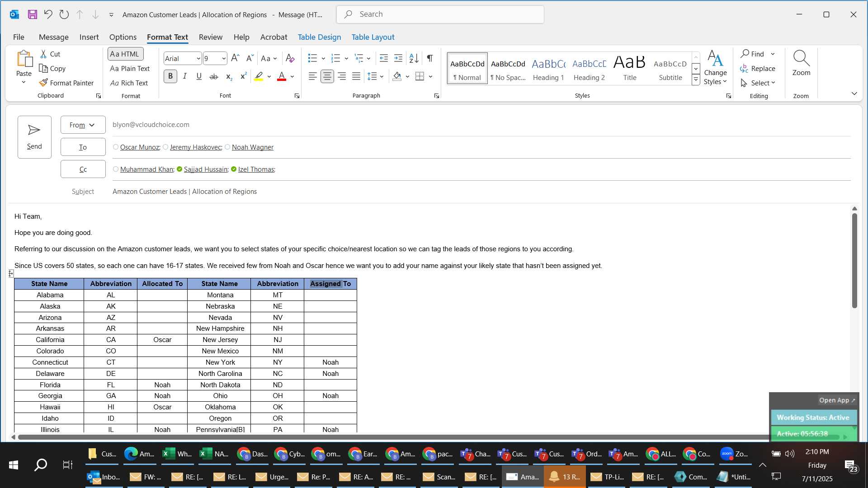Justify the paragraph text
Image resolution: width=868 pixels, height=488 pixels.
click(356, 76)
